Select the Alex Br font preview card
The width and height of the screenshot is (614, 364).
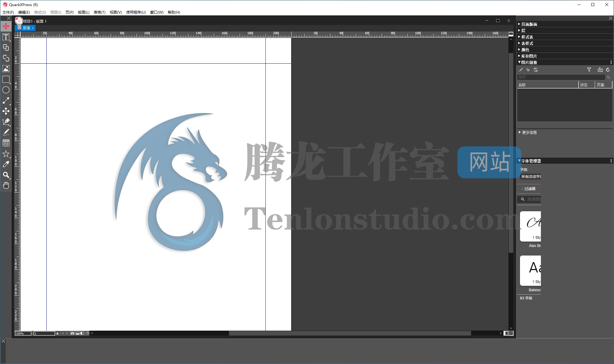point(531,226)
